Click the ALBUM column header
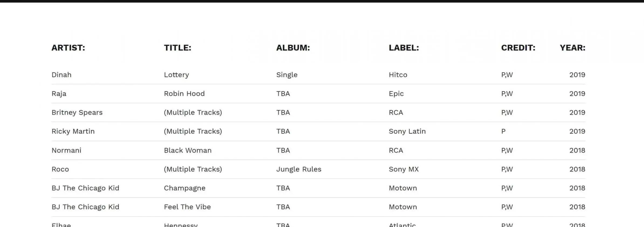644x227 pixels. coord(293,48)
